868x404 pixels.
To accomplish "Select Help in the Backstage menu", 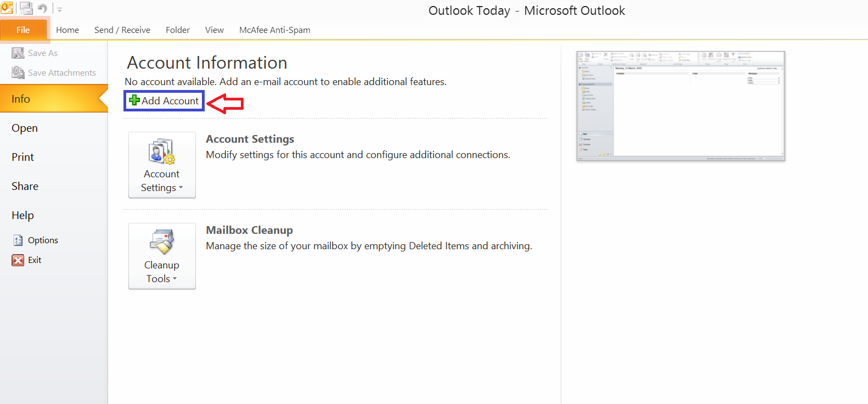I will pyautogui.click(x=23, y=215).
